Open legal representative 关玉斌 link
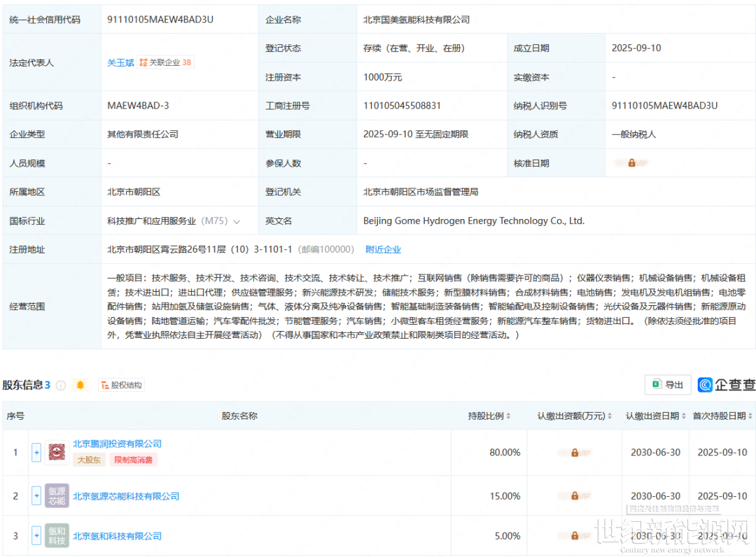Image resolution: width=756 pixels, height=557 pixels. coord(120,62)
